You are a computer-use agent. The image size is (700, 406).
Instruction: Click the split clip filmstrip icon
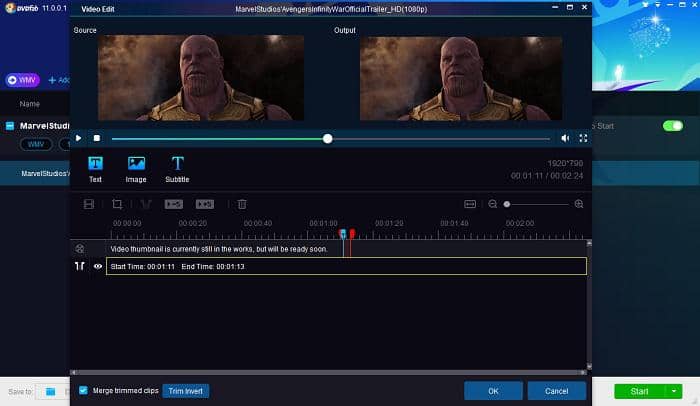tap(89, 204)
